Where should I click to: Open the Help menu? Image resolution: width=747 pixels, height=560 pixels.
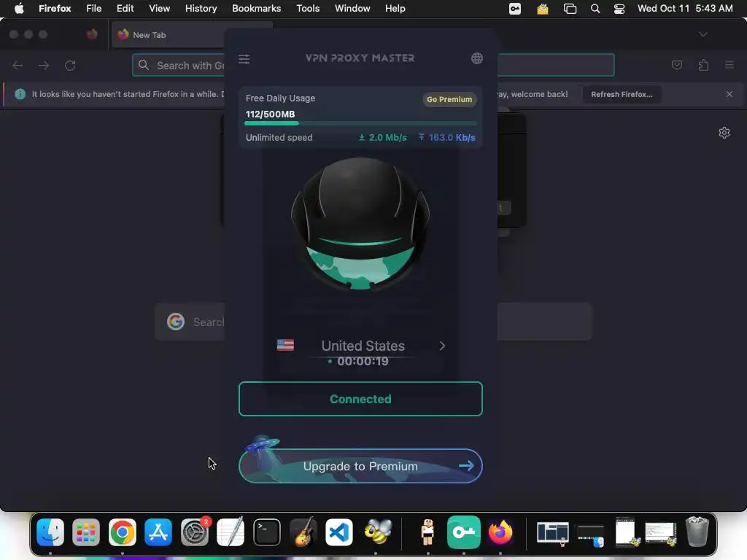click(395, 9)
